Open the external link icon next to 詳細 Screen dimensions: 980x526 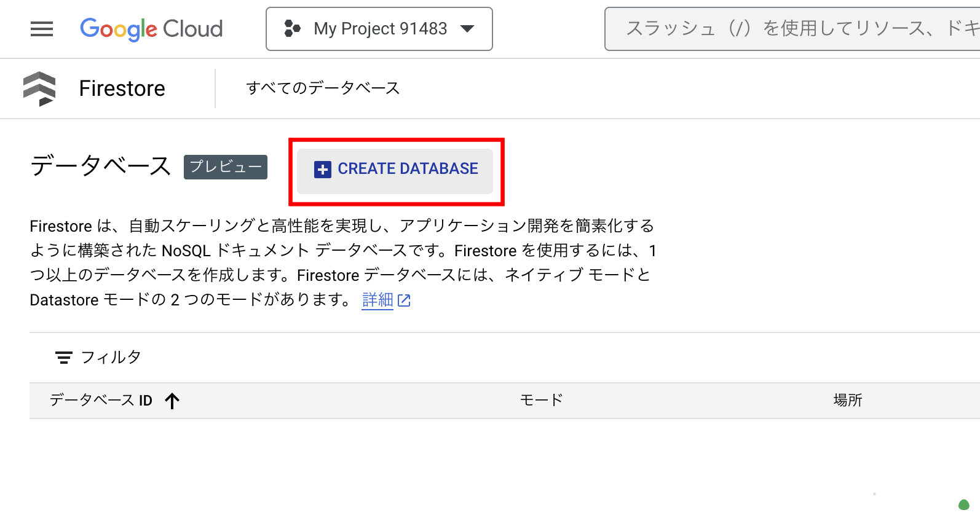pos(405,300)
